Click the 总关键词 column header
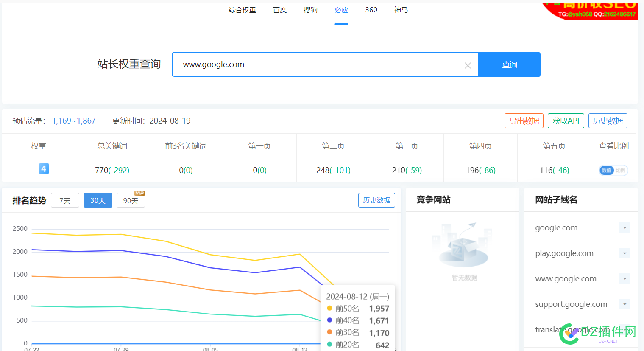The height and width of the screenshot is (351, 644). (112, 146)
